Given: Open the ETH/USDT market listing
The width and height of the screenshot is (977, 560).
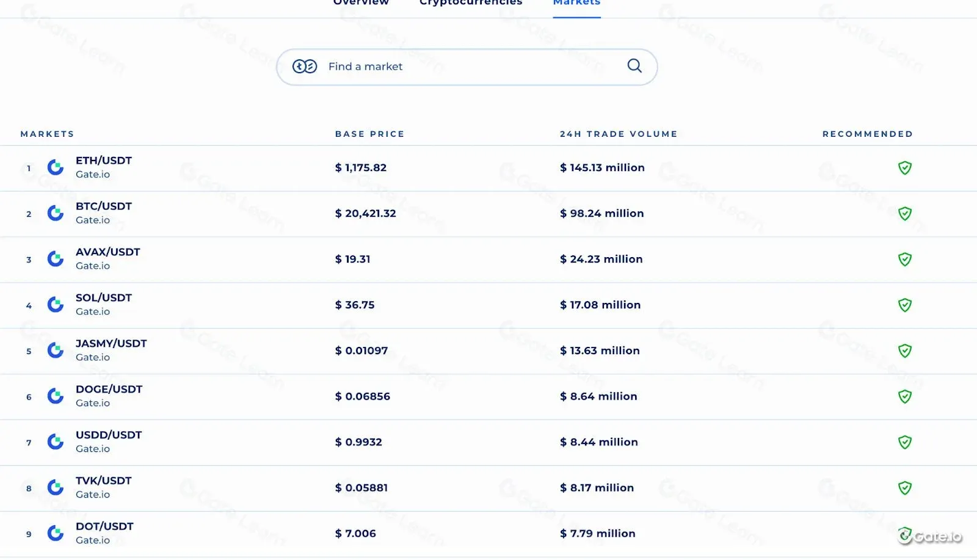Looking at the screenshot, I should click(103, 161).
